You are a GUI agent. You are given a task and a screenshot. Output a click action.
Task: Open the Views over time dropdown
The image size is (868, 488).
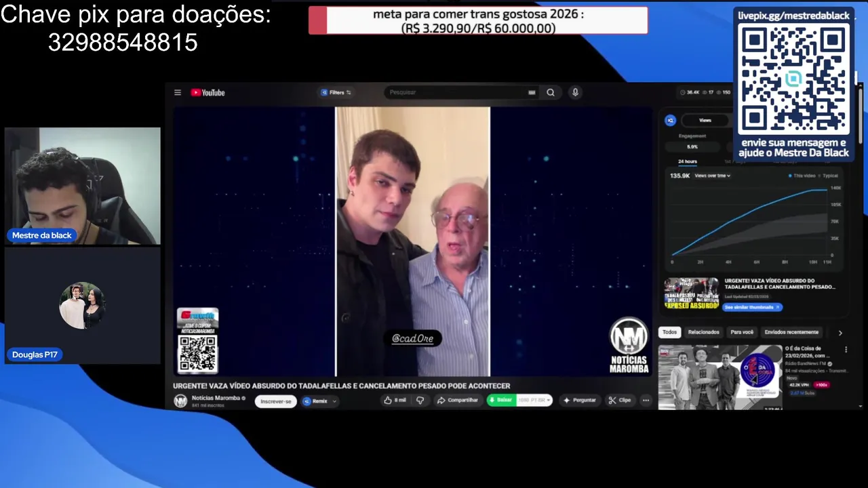click(x=712, y=176)
